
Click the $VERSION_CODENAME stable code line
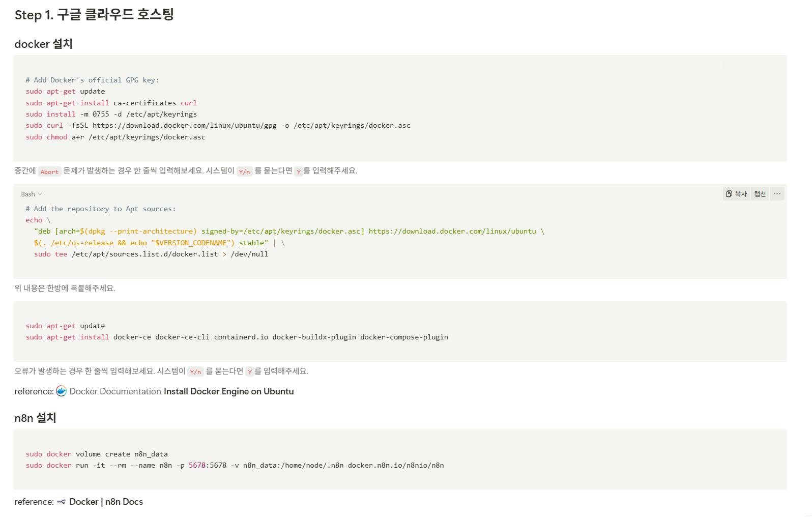pos(159,243)
